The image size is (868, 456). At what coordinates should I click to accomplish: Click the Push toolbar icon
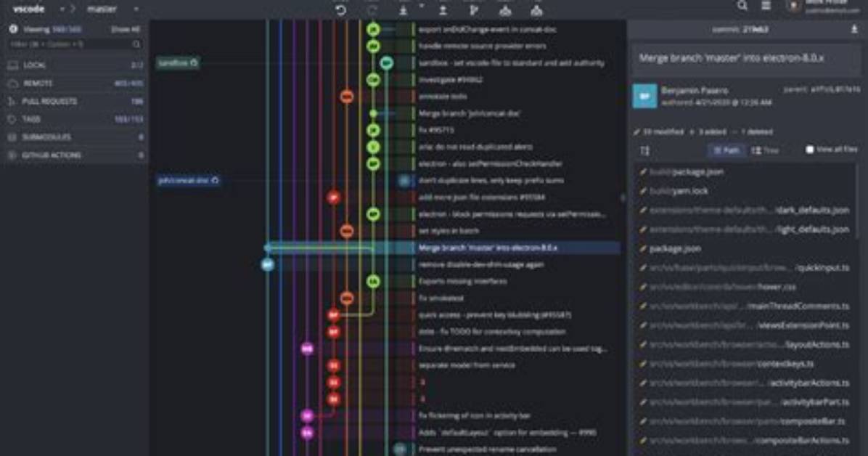(x=443, y=10)
